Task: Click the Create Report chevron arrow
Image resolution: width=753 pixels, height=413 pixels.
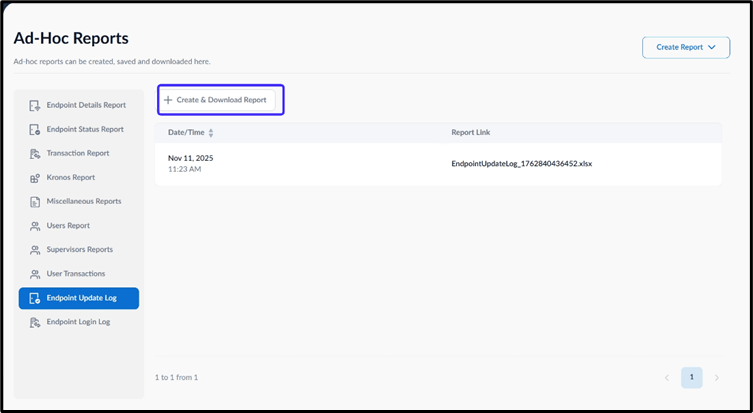Action: click(x=712, y=47)
